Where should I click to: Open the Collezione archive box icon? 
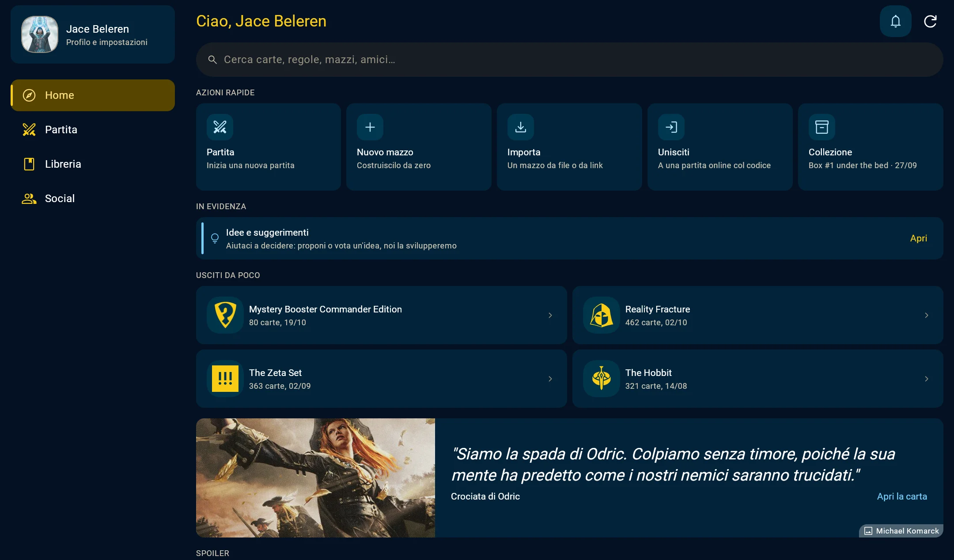(x=822, y=127)
